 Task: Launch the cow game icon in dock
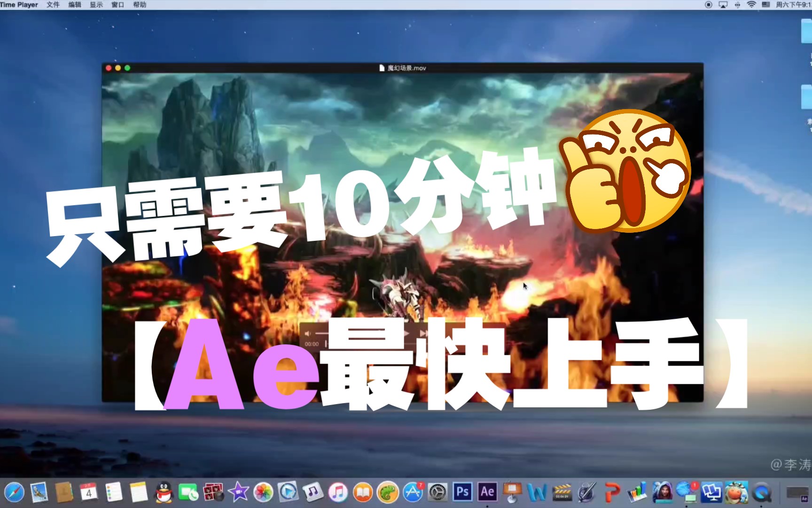pos(736,492)
